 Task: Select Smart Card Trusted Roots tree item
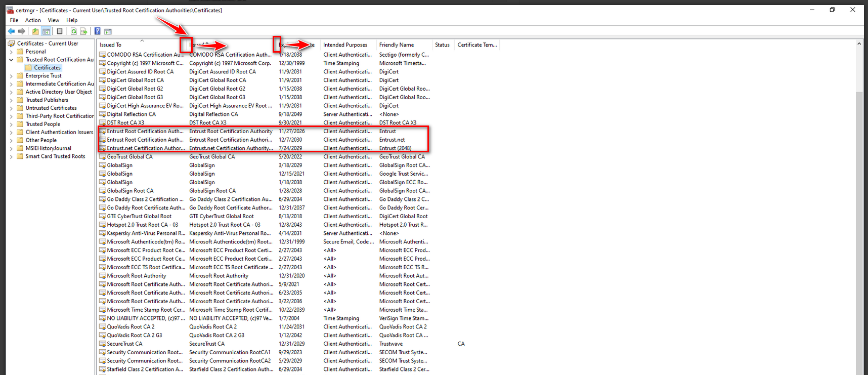[x=56, y=156]
